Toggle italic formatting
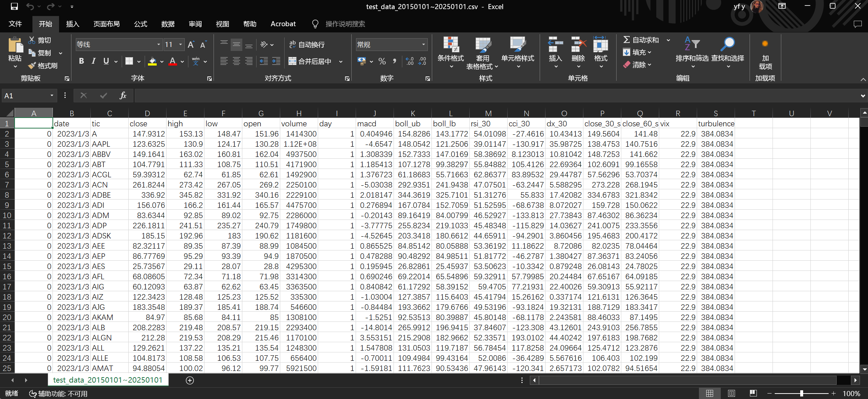Viewport: 868px width, 399px height. 94,61
